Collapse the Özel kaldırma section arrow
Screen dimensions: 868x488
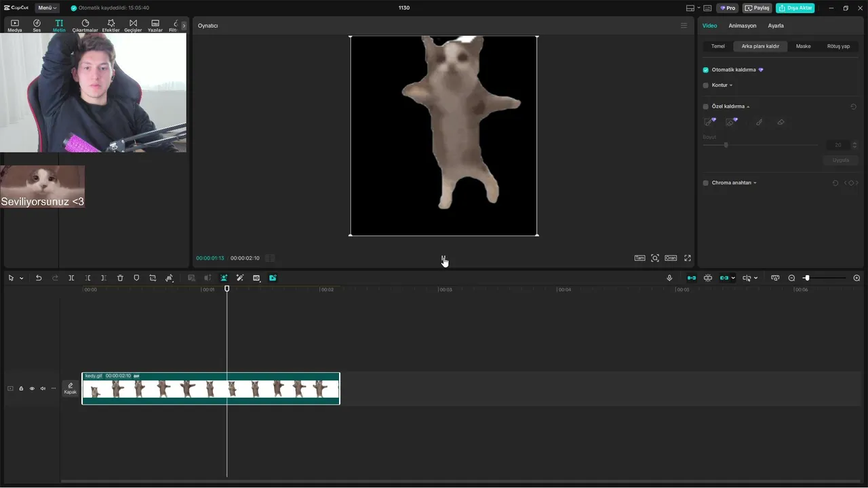(748, 106)
